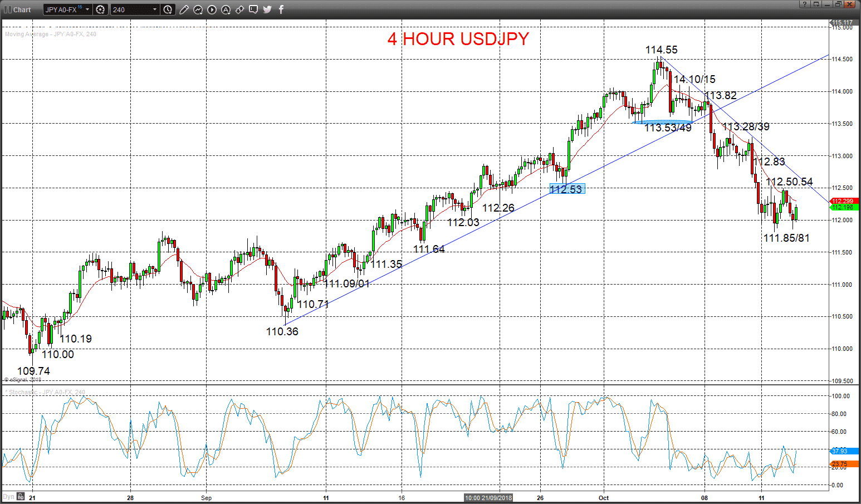The height and width of the screenshot is (504, 861).
Task: Toggle the time axis lock icon
Action: (21, 497)
